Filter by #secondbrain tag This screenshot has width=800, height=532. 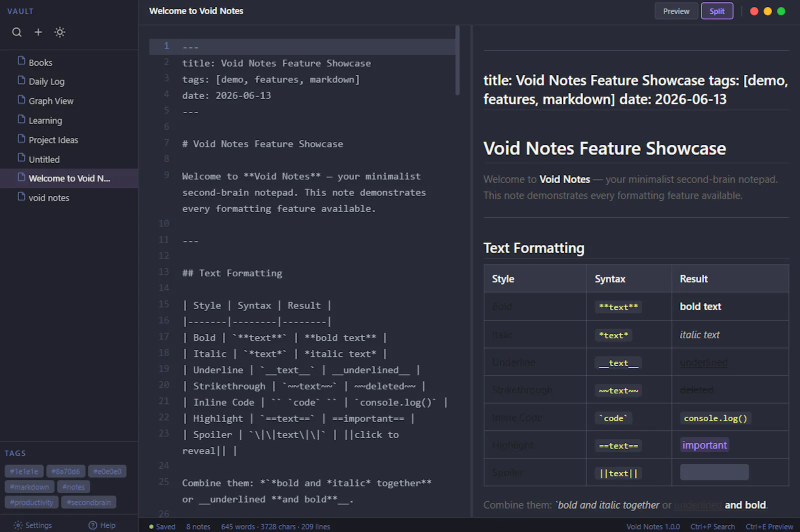tap(89, 502)
